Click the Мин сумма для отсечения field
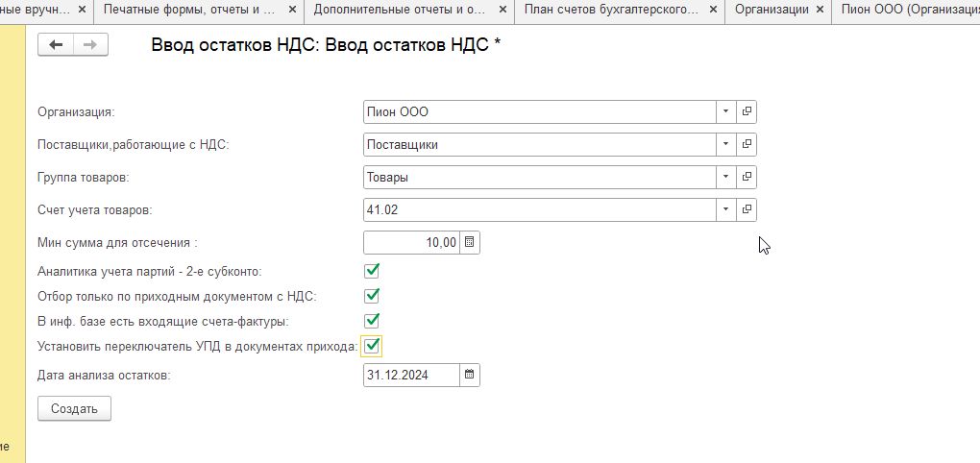Viewport: 980px width, 463px height. (x=411, y=242)
